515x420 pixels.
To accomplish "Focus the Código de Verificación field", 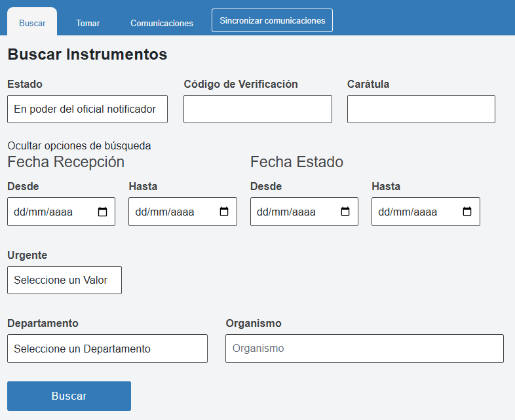I will click(x=257, y=109).
